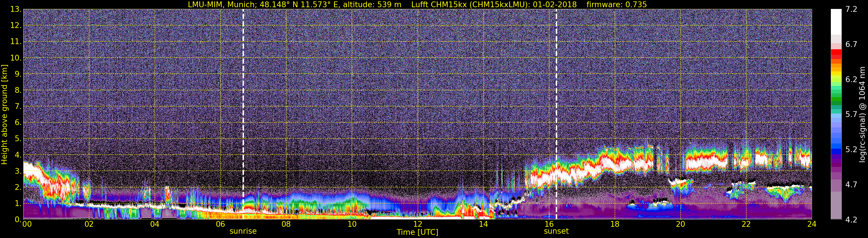Click the time axis tick '24'
868x238 pixels.
pyautogui.click(x=812, y=224)
